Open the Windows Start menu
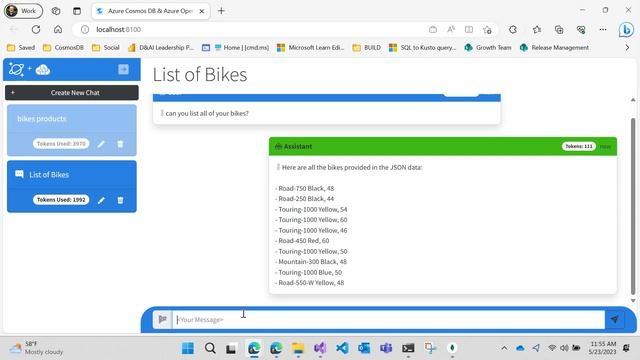 188,348
